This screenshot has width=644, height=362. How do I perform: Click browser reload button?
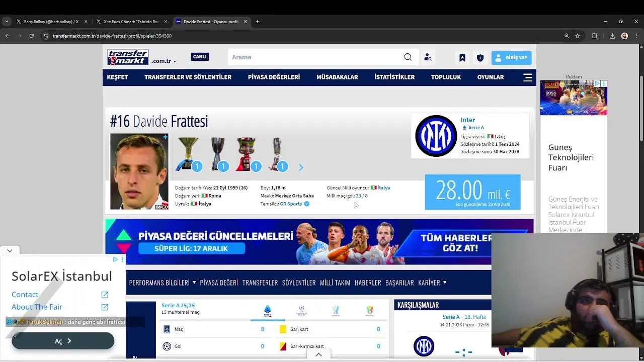tap(31, 36)
